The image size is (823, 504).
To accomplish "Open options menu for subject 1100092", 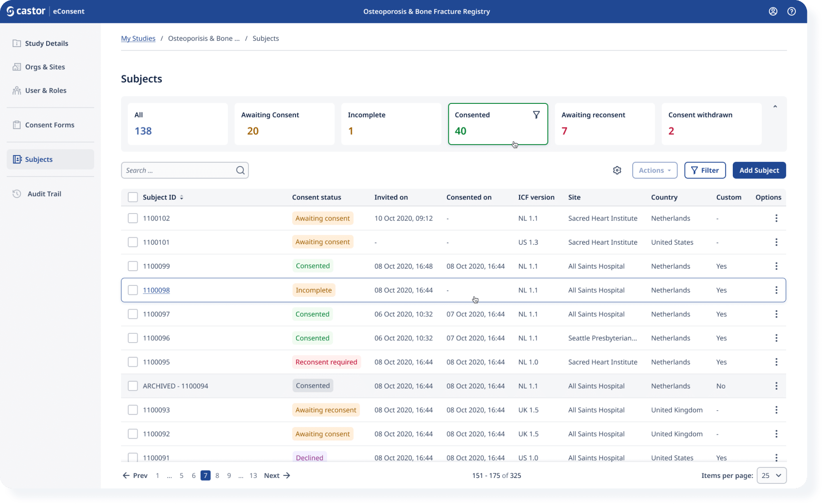I will click(776, 434).
